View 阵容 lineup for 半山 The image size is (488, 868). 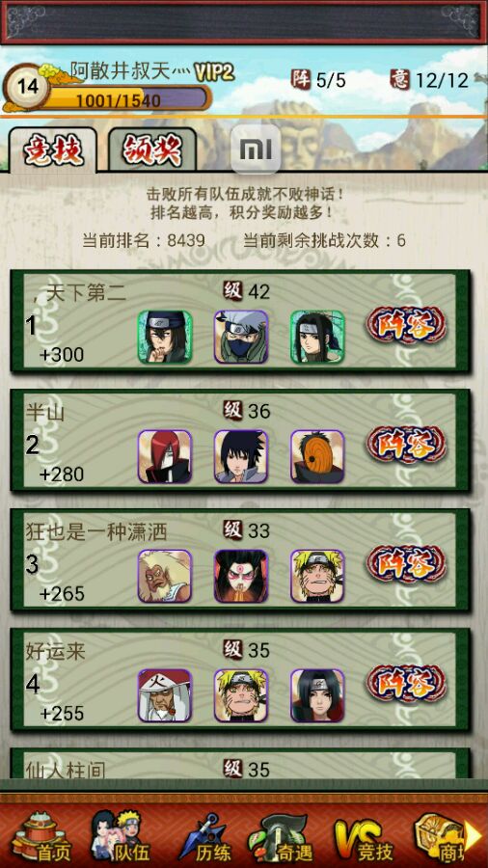(x=406, y=445)
